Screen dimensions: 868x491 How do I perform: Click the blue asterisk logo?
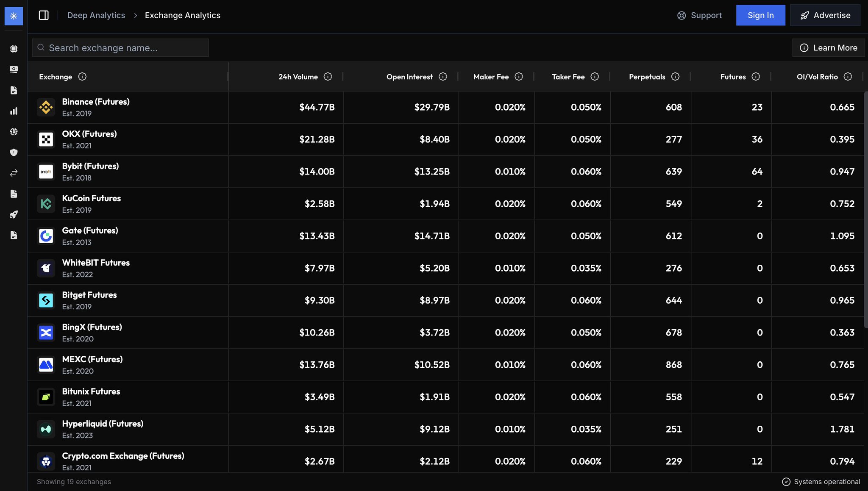[x=14, y=16]
